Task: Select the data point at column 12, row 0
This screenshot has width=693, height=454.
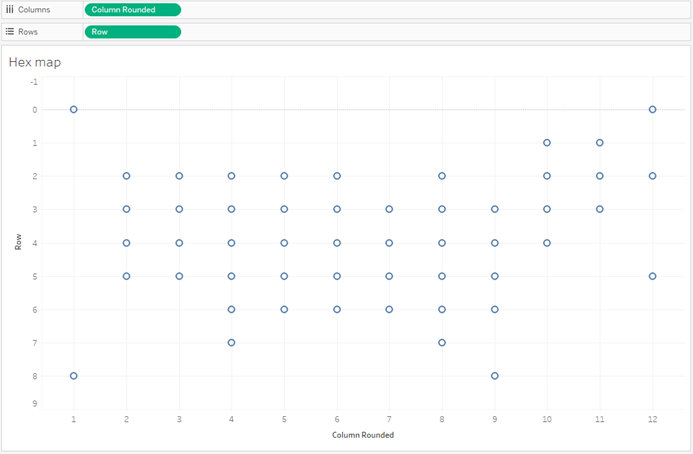Action: coord(652,109)
